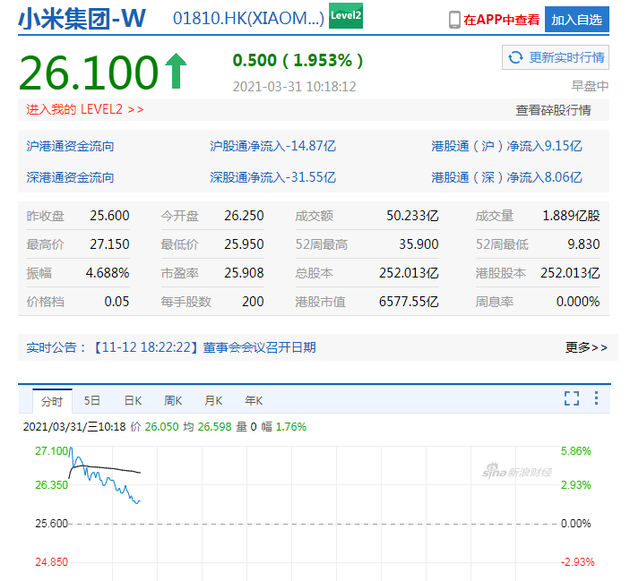
Task: Click timestamp 2021-03-31 10:18:12
Action: tap(294, 86)
